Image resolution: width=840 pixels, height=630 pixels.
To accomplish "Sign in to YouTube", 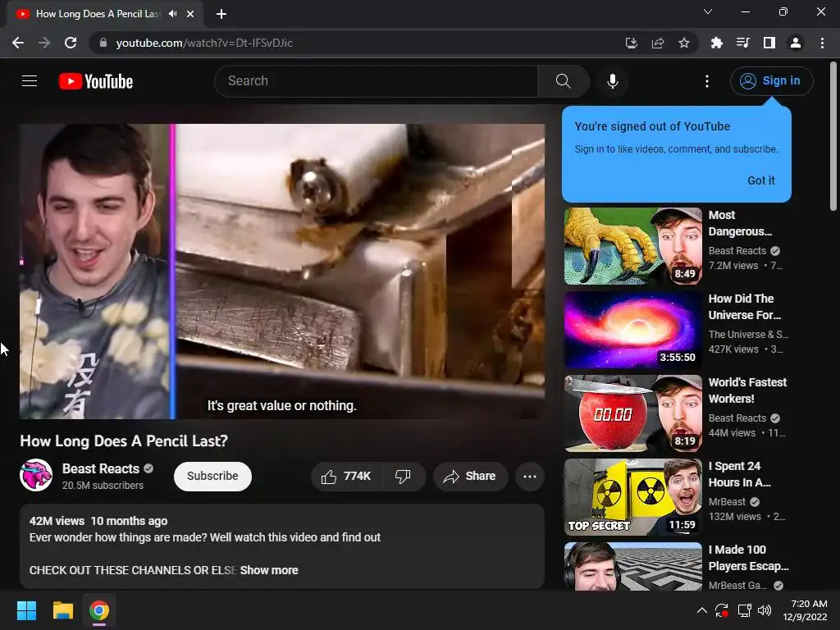I will [771, 81].
